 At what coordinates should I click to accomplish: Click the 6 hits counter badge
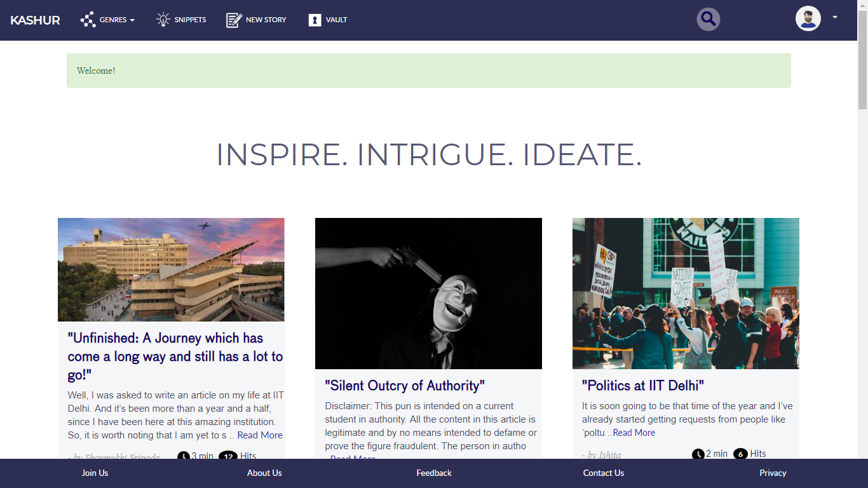click(x=740, y=454)
